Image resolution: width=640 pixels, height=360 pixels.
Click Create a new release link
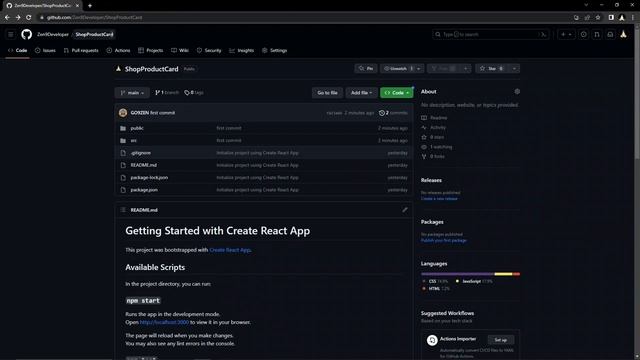(x=439, y=199)
